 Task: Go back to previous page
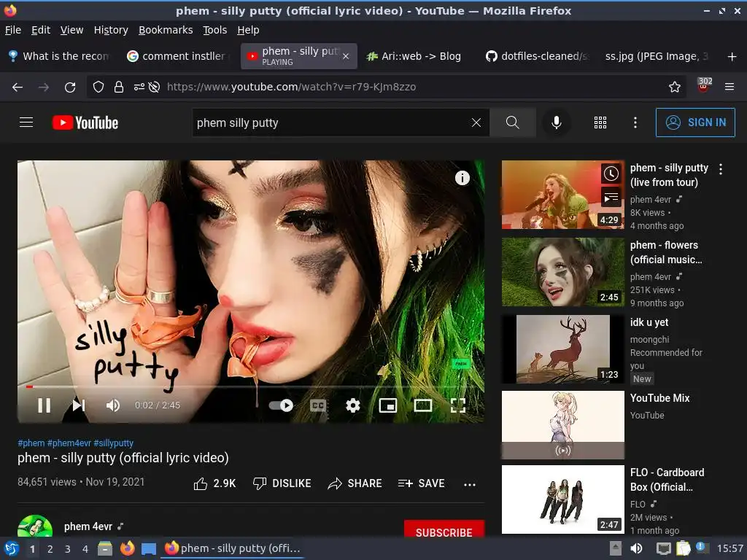pyautogui.click(x=18, y=87)
